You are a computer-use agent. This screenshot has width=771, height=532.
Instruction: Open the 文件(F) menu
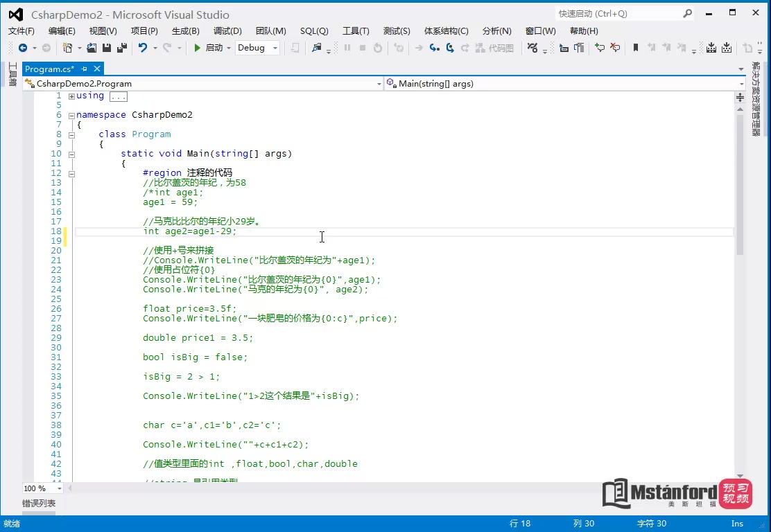tap(21, 31)
